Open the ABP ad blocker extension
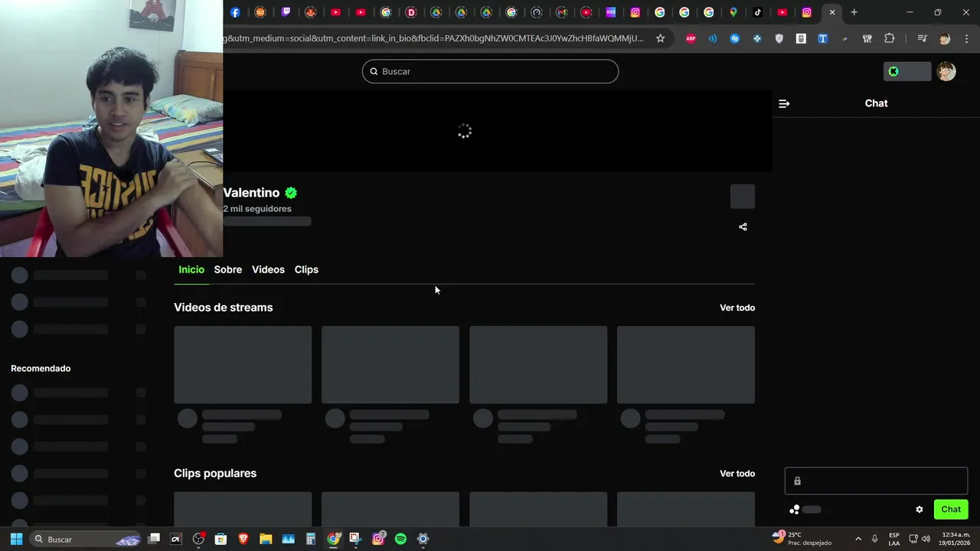This screenshot has height=551, width=980. [691, 38]
